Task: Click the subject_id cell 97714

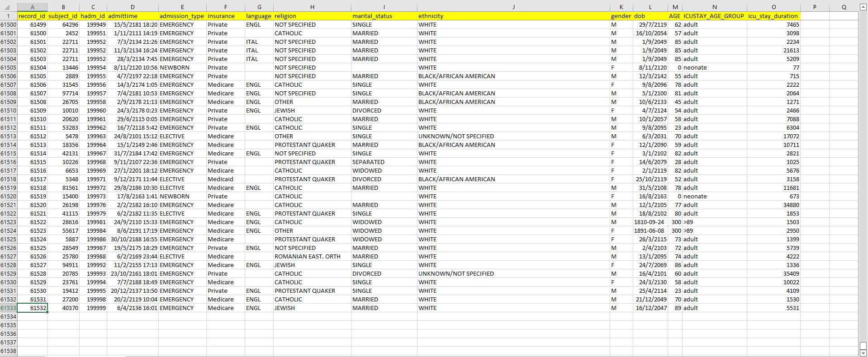Action: pyautogui.click(x=63, y=93)
